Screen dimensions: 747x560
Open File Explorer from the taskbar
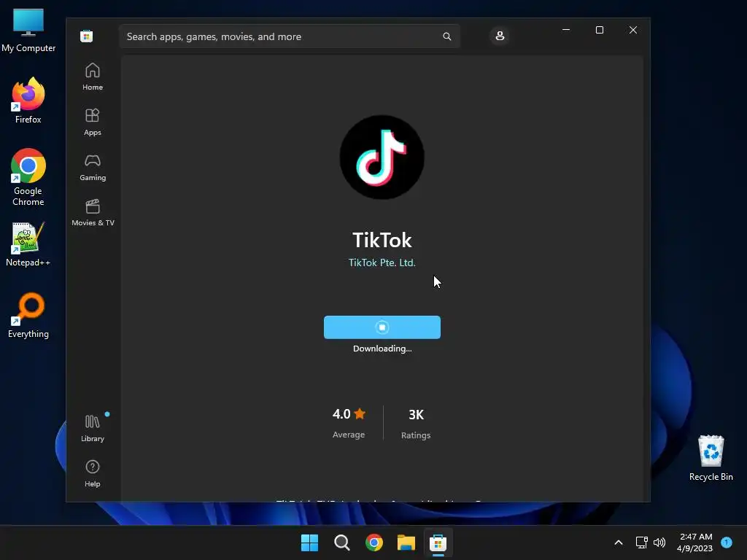[x=406, y=542]
